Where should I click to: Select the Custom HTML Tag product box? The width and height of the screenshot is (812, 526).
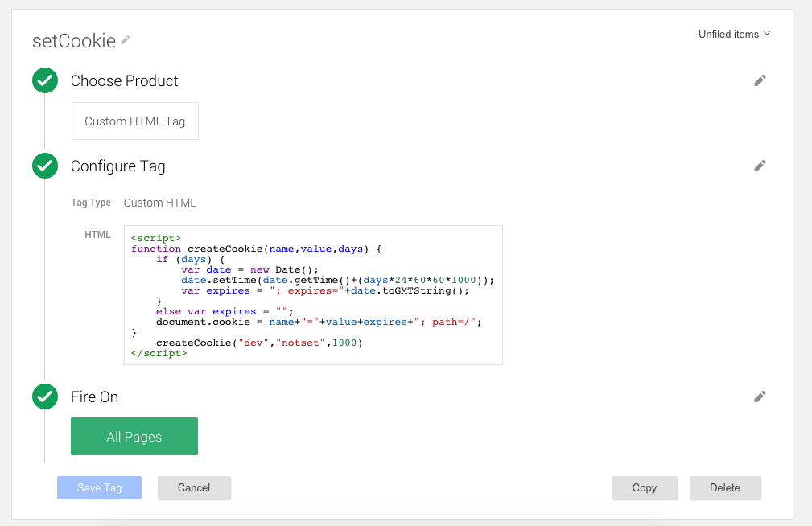tap(134, 121)
